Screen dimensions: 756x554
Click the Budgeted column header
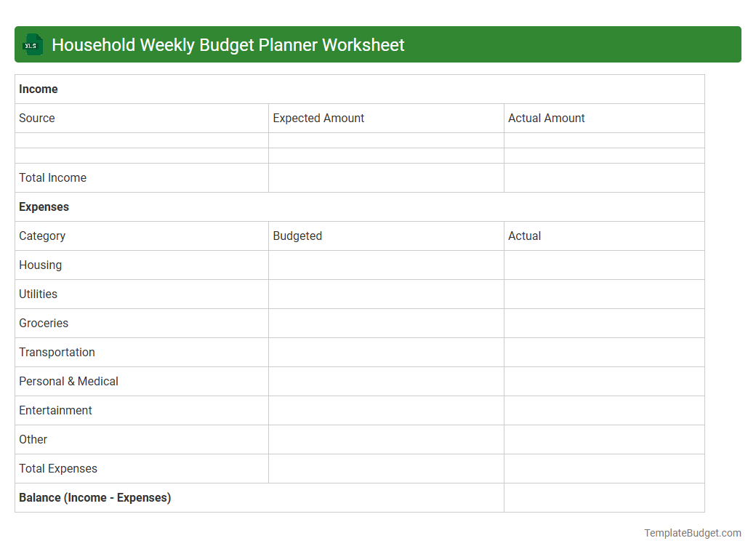tap(297, 236)
